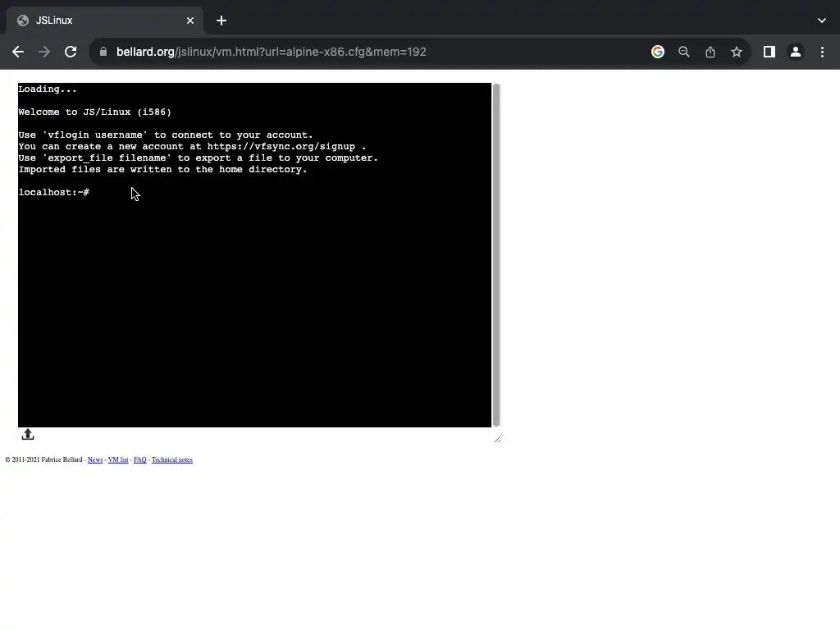Click the 'Imported files are written' line
Viewport: 840px width, 630px height.
tap(163, 169)
